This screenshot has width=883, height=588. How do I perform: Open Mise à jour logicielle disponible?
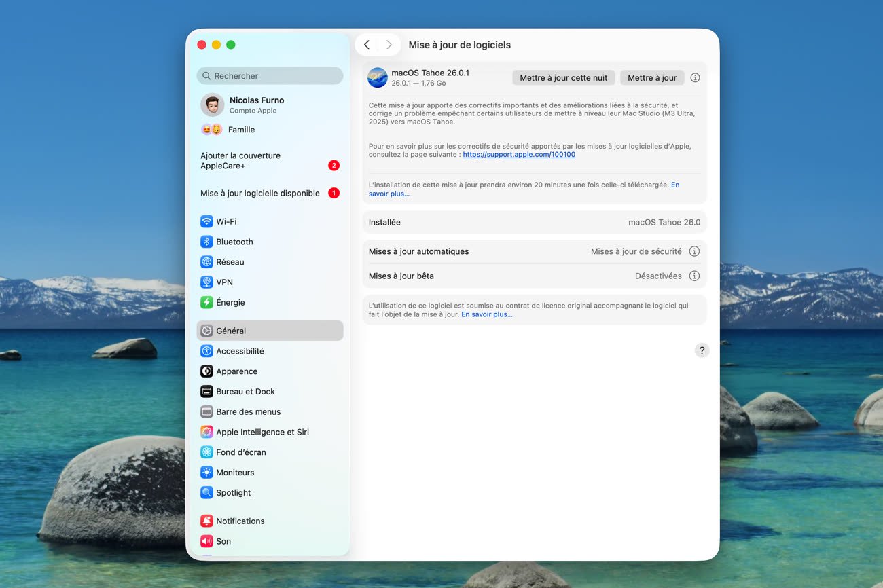pos(270,193)
